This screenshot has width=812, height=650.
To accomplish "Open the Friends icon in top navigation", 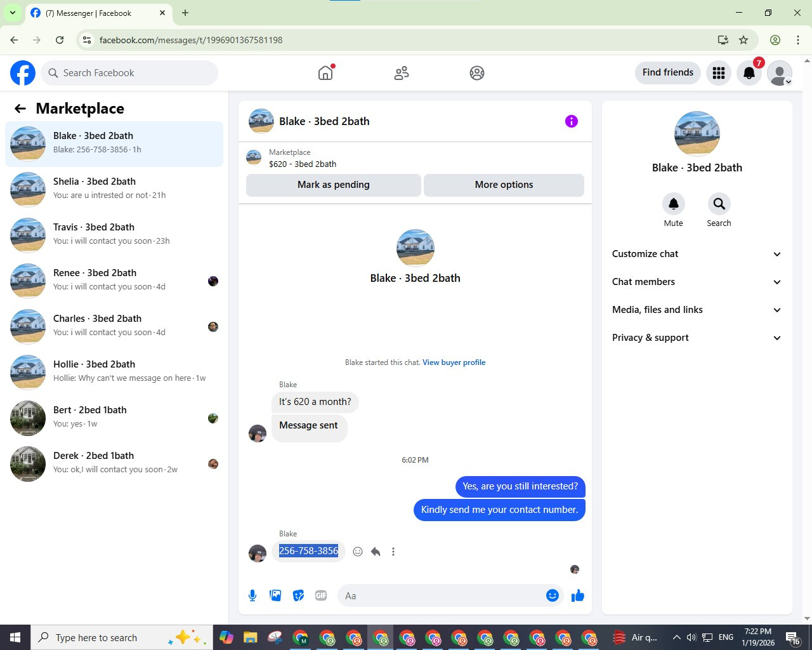I will 402,73.
